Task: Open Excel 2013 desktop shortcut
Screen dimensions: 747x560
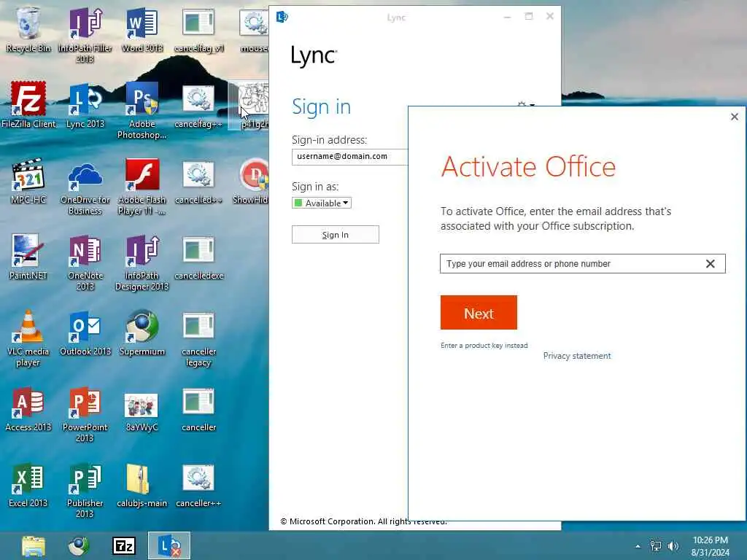Action: tap(28, 484)
